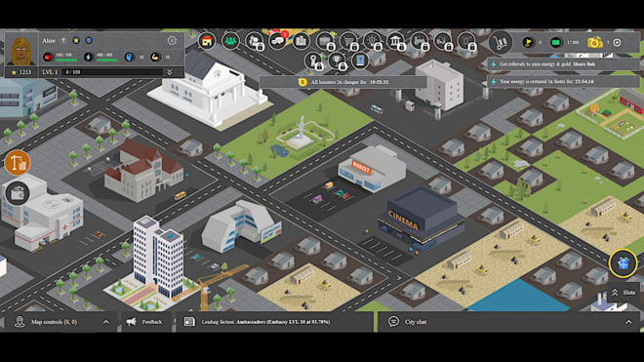Click the locked briefcase icon
The image size is (644, 362).
coord(325,41)
